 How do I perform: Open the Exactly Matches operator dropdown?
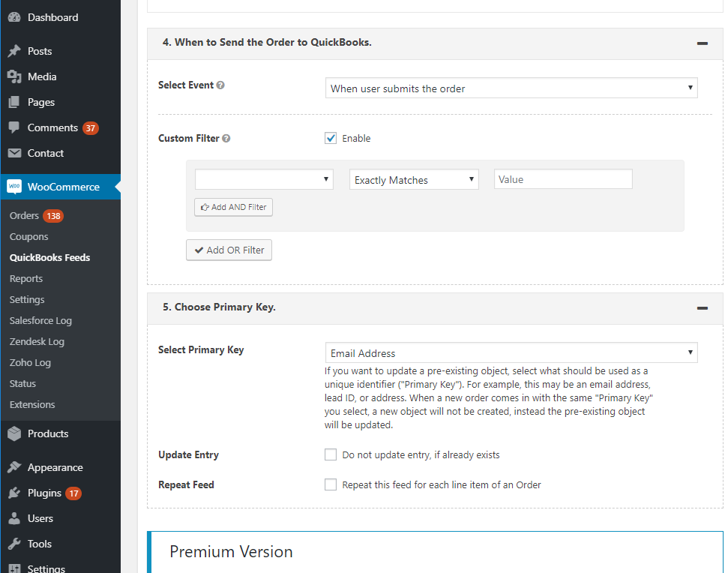pos(414,179)
